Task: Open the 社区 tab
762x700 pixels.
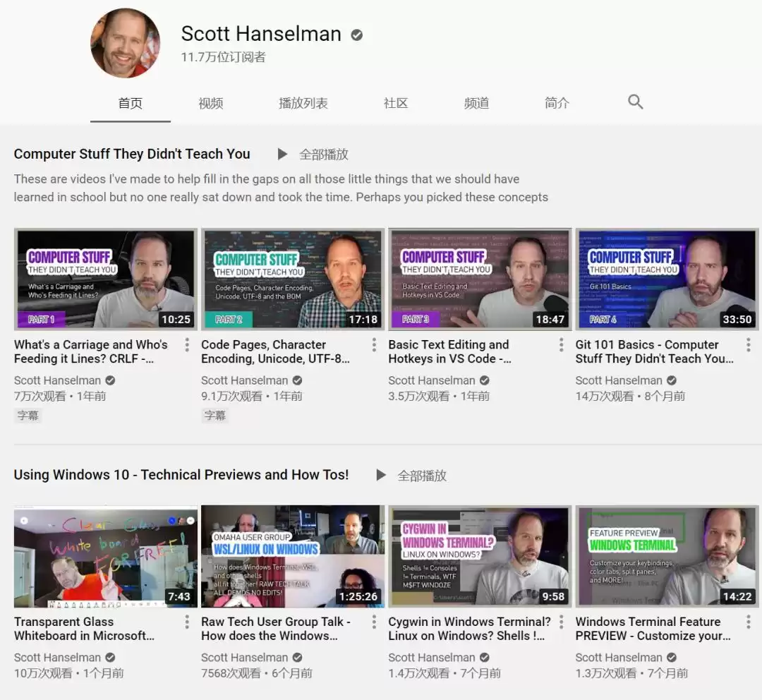Action: [396, 103]
